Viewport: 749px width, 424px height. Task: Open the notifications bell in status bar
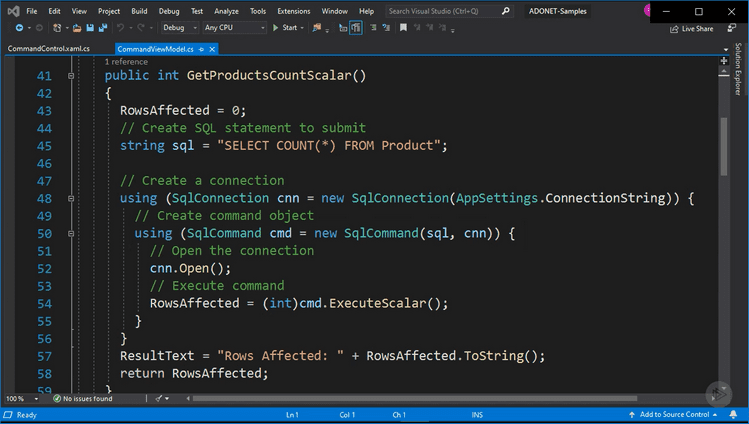coord(733,414)
